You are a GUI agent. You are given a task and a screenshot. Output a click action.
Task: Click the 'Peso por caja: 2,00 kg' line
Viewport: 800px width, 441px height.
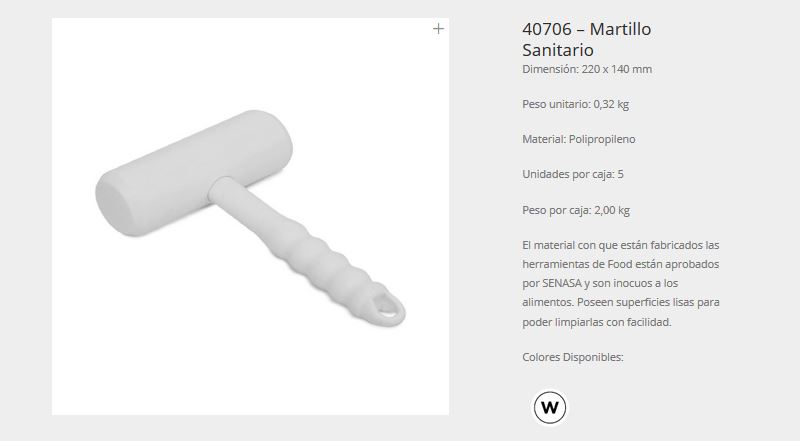[x=576, y=210]
